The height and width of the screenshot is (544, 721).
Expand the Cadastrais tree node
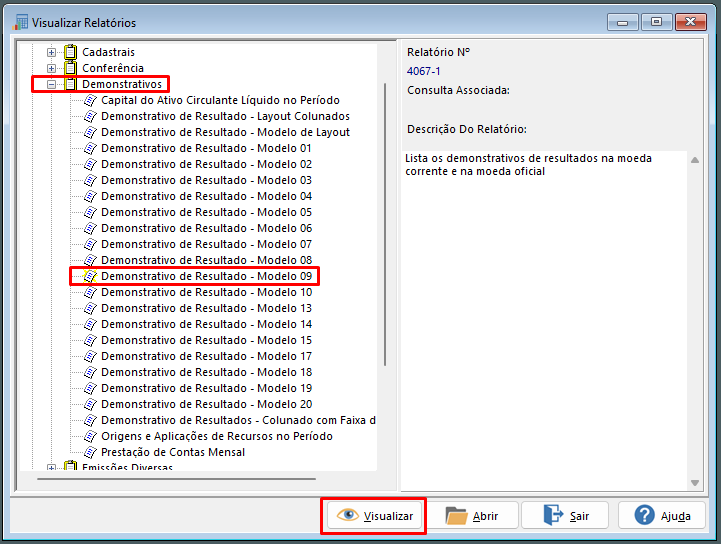coord(52,52)
